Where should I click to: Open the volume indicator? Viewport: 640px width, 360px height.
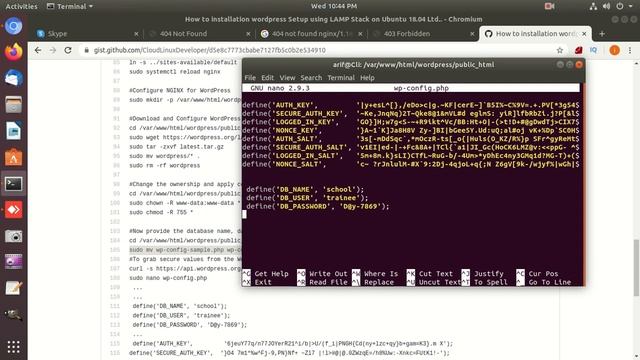click(x=606, y=6)
